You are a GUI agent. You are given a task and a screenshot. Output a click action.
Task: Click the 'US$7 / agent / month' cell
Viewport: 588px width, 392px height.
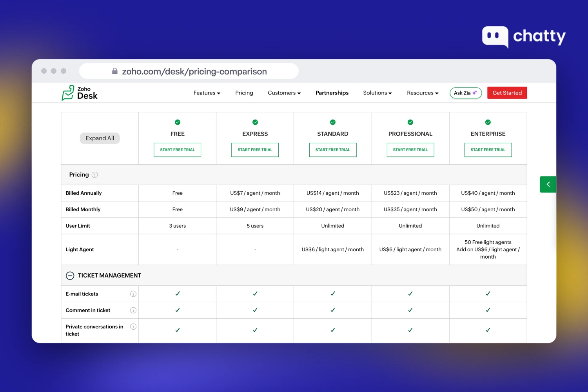click(255, 193)
